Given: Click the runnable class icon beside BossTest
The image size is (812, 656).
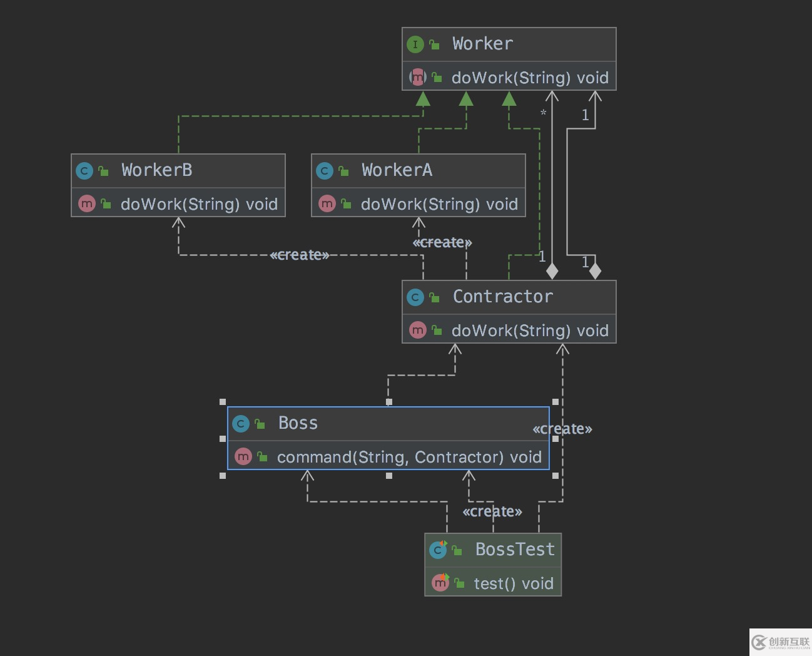Looking at the screenshot, I should point(439,550).
